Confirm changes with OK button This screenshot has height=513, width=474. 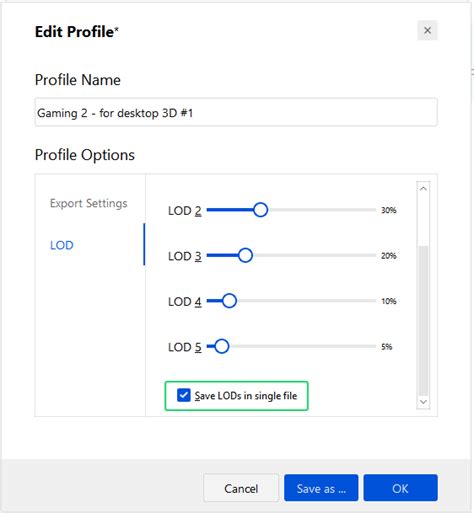coord(400,488)
